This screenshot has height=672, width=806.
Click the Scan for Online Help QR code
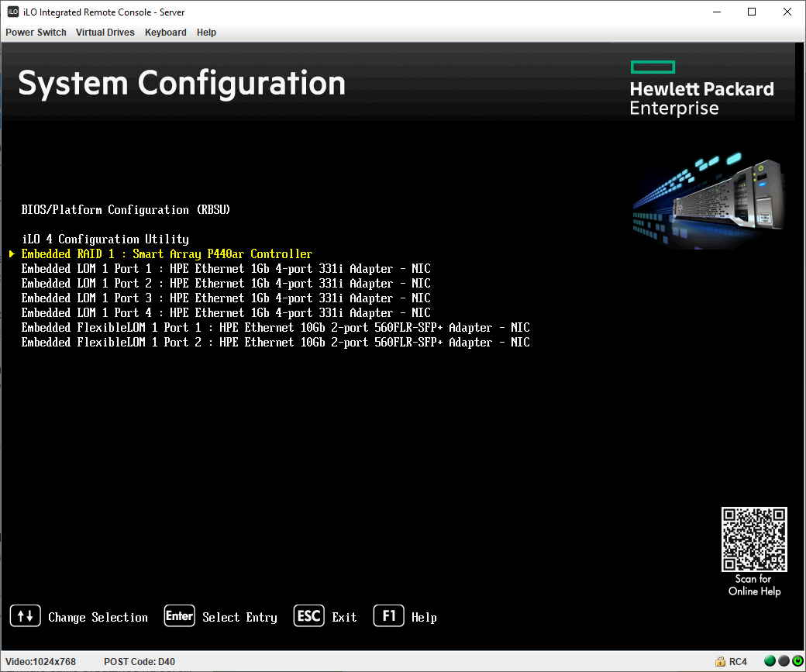click(x=754, y=539)
